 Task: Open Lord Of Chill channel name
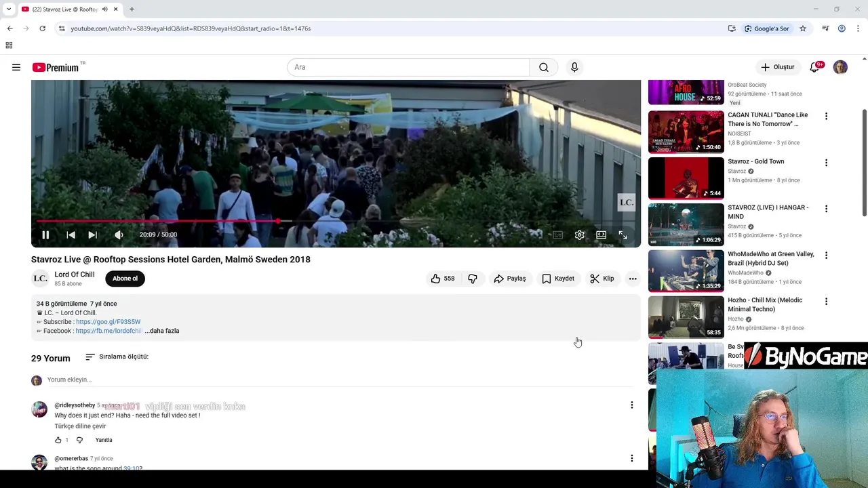[x=75, y=274]
